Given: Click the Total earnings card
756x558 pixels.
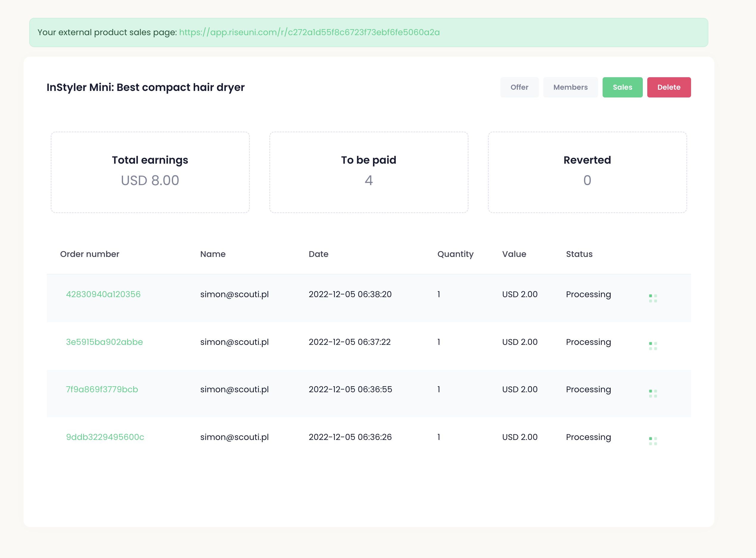Looking at the screenshot, I should [x=150, y=172].
